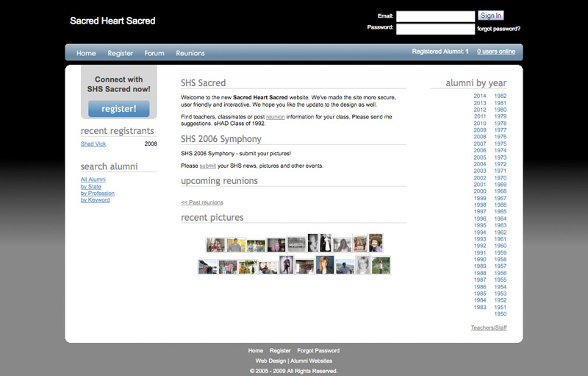
Task: Select alumni year 2014
Action: click(x=480, y=96)
